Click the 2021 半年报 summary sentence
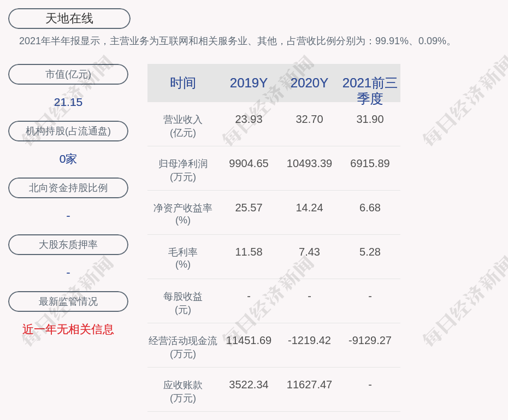This screenshot has height=420, width=508. click(x=237, y=41)
